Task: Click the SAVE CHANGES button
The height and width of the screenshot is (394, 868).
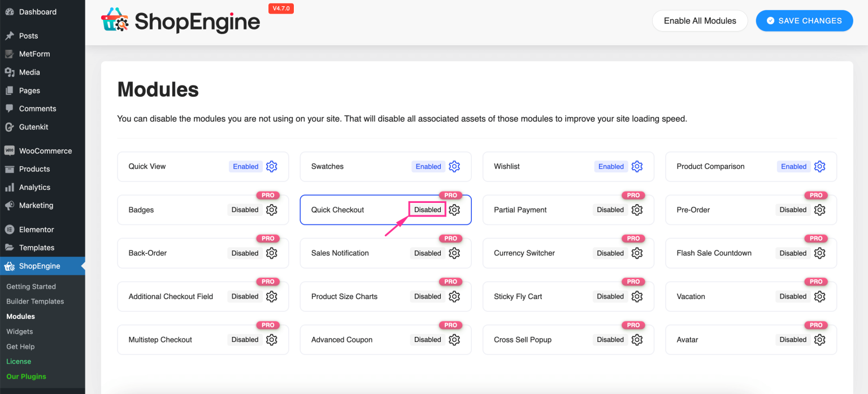Action: (804, 20)
